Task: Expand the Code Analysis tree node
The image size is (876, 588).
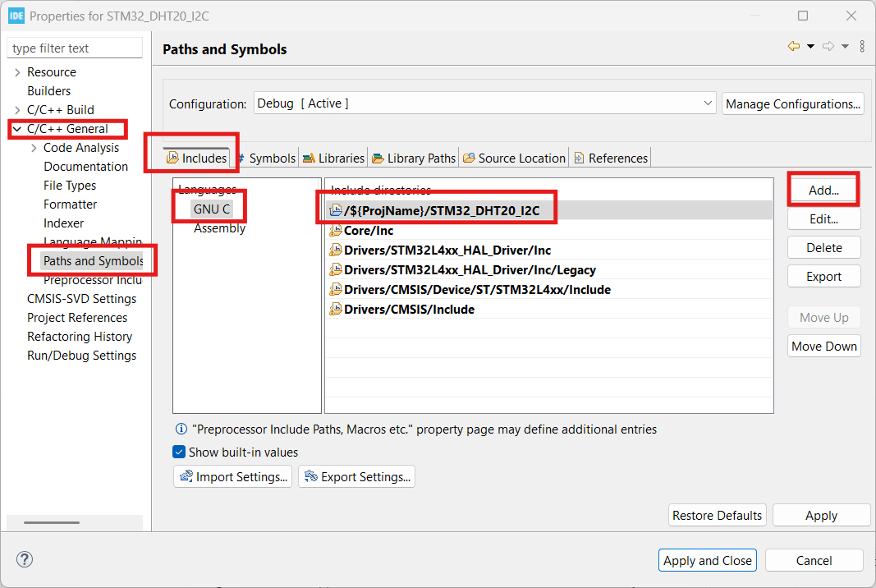Action: coord(34,148)
